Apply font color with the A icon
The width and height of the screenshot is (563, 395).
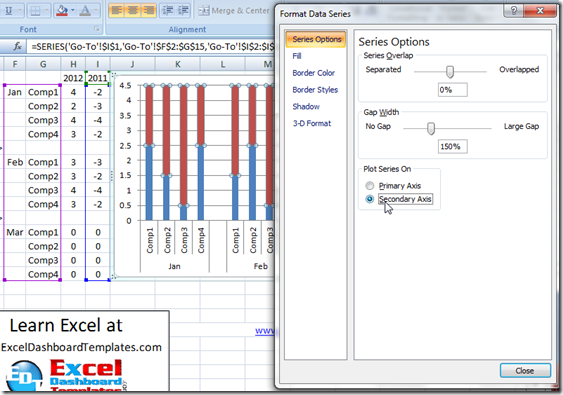click(x=85, y=11)
